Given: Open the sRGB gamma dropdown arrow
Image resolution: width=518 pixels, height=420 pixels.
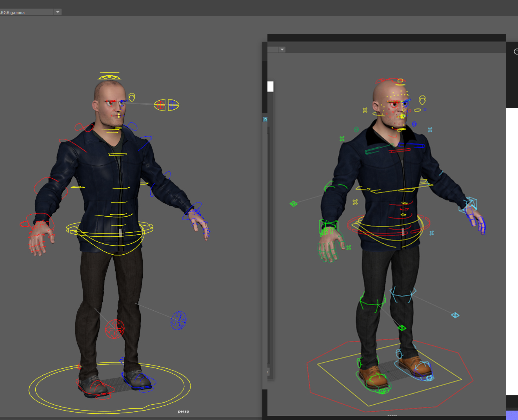Looking at the screenshot, I should [58, 12].
